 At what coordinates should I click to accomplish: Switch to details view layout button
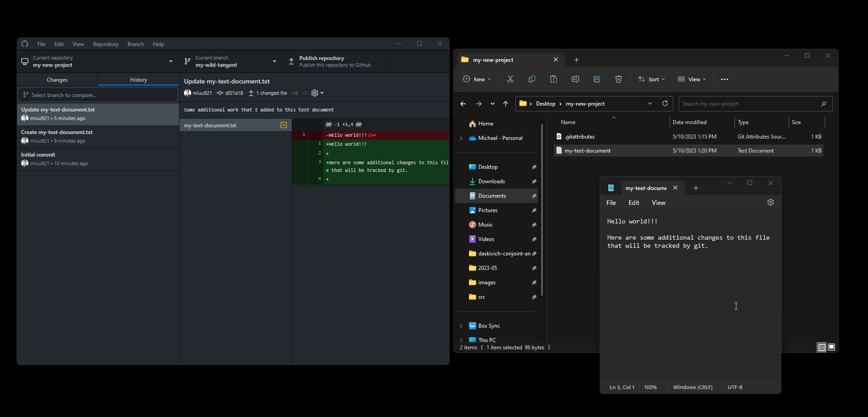click(822, 347)
